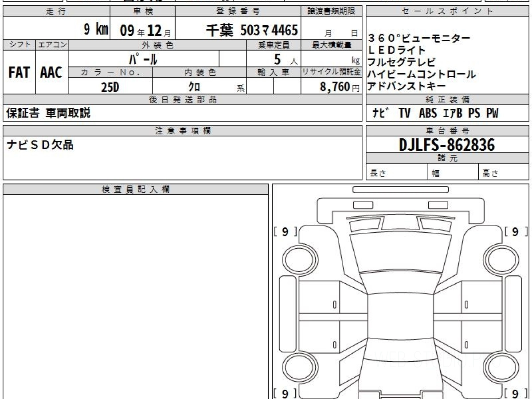
Task: Click the 乗車定員 header
Action: 274,45
